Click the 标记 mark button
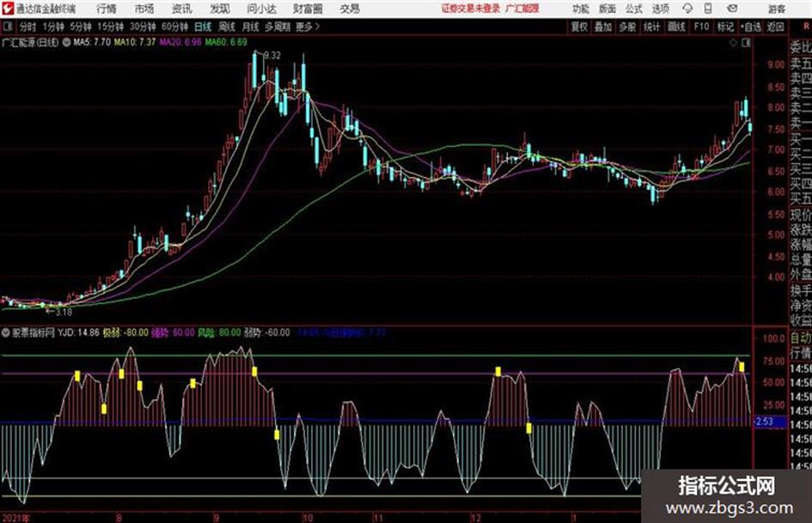Screen dimensions: 812x523 [725, 27]
